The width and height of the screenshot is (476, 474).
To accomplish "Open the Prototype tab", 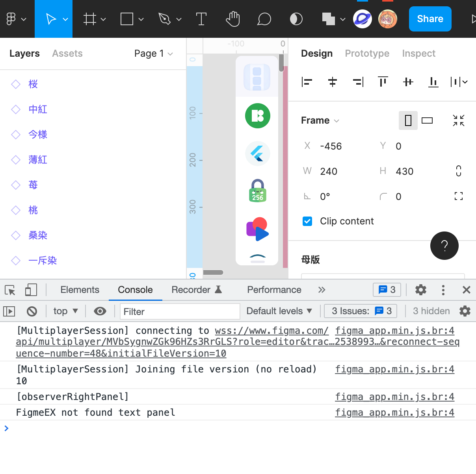I will 367,54.
